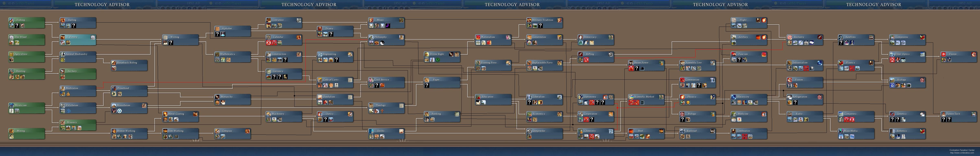The height and width of the screenshot is (156, 980).
Task: Research the Future Tech box
Action: (958, 117)
